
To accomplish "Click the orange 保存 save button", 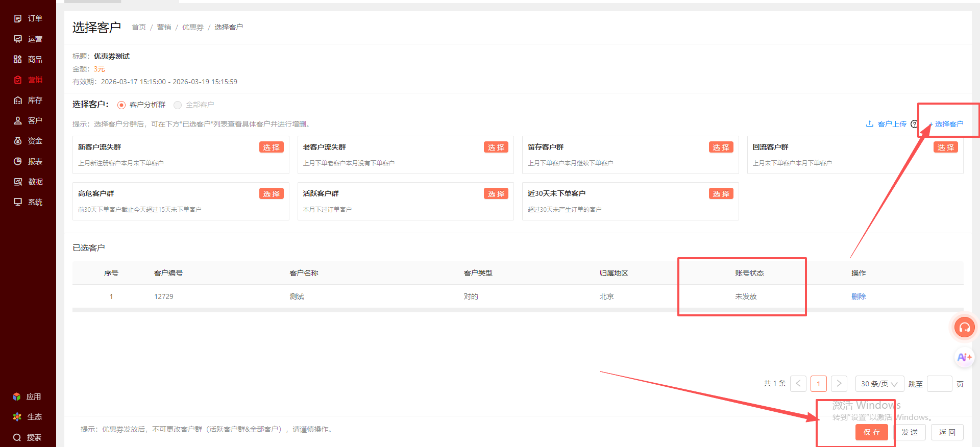I will tap(871, 432).
